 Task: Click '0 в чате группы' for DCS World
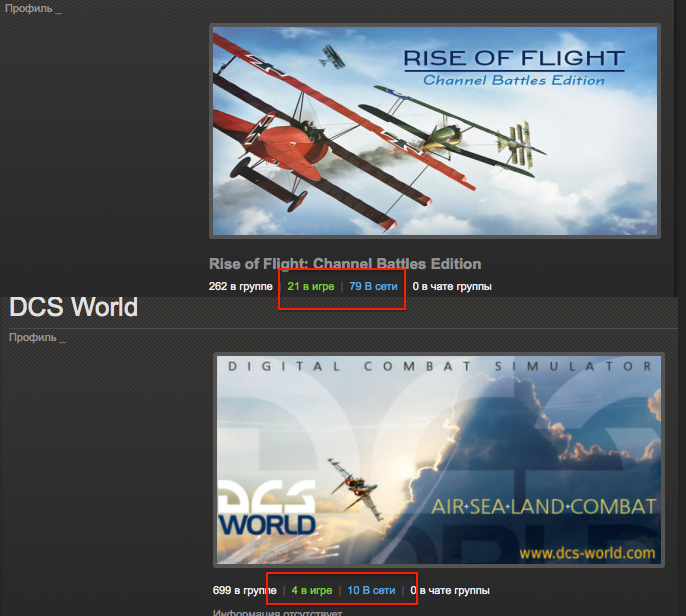[450, 590]
